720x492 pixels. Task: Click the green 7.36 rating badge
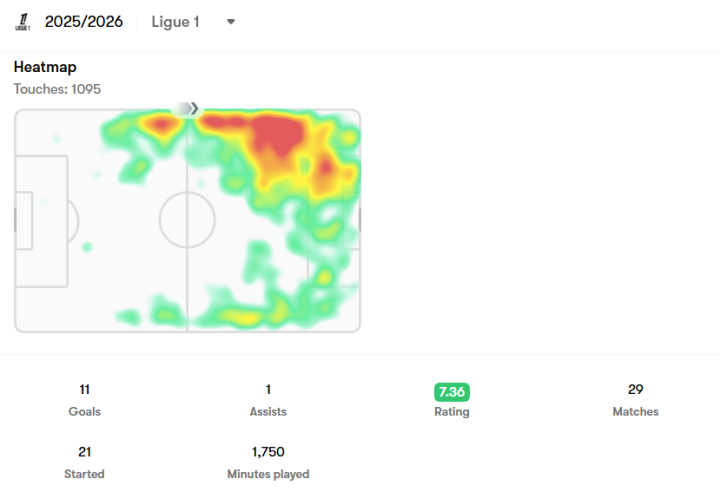(452, 392)
